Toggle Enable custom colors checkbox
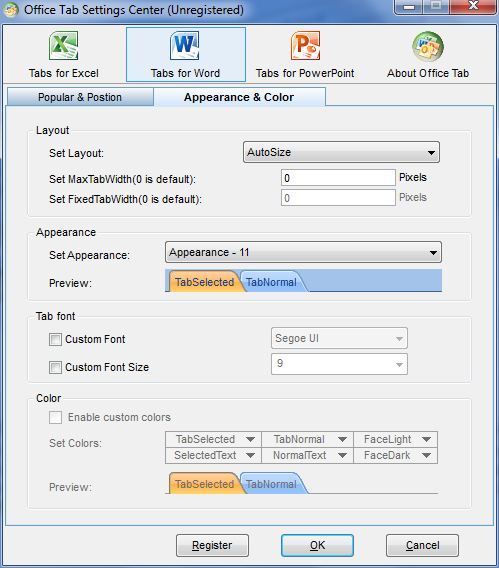The width and height of the screenshot is (499, 568). (x=55, y=417)
